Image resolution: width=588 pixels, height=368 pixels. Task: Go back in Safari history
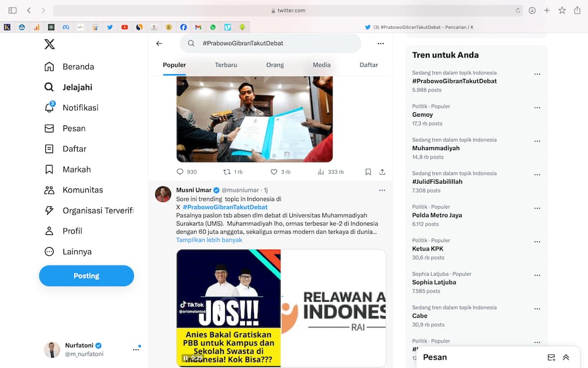pyautogui.click(x=29, y=11)
